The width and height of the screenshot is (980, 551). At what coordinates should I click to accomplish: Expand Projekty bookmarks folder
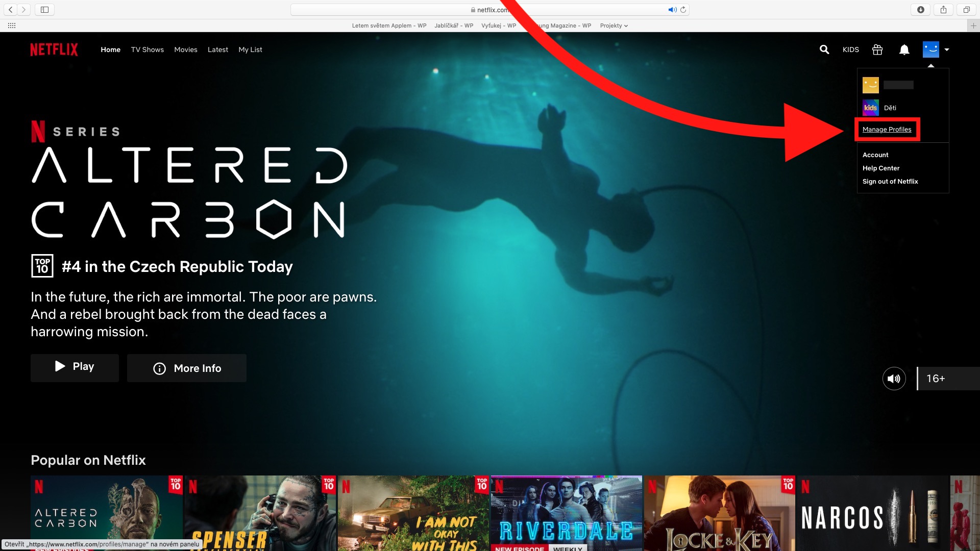pyautogui.click(x=614, y=26)
